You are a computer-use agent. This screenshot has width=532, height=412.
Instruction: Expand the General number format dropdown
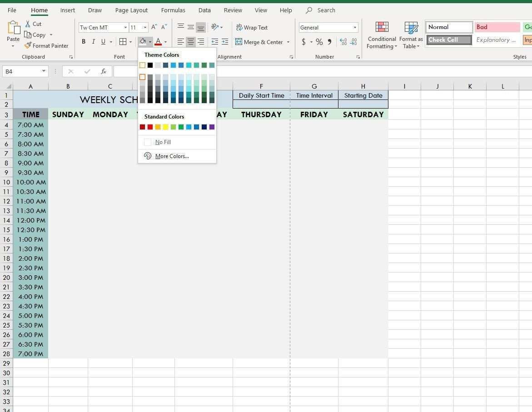[355, 28]
